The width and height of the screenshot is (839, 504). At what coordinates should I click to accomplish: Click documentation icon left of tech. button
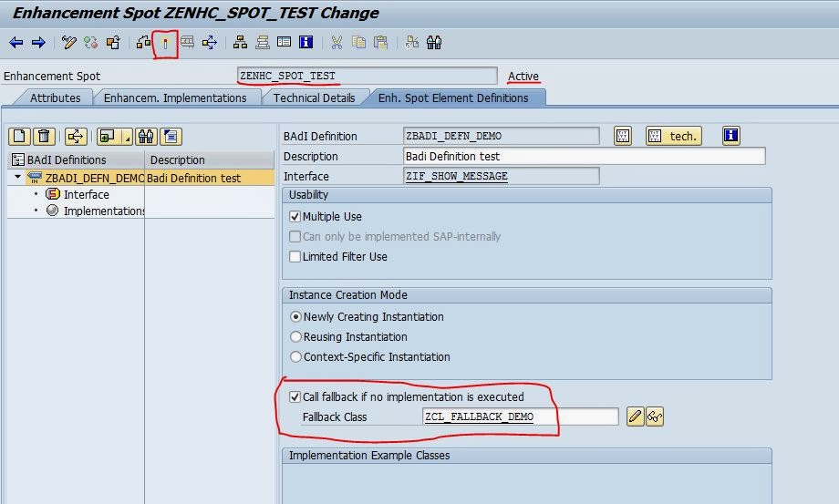[x=623, y=136]
